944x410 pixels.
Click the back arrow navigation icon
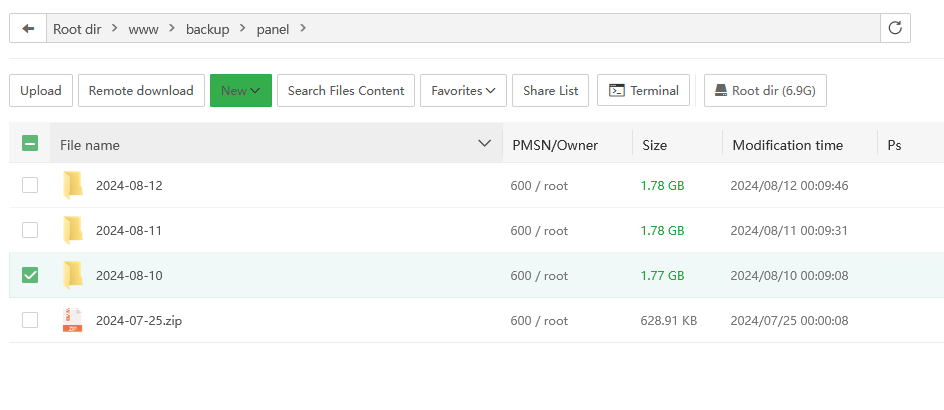click(x=28, y=29)
